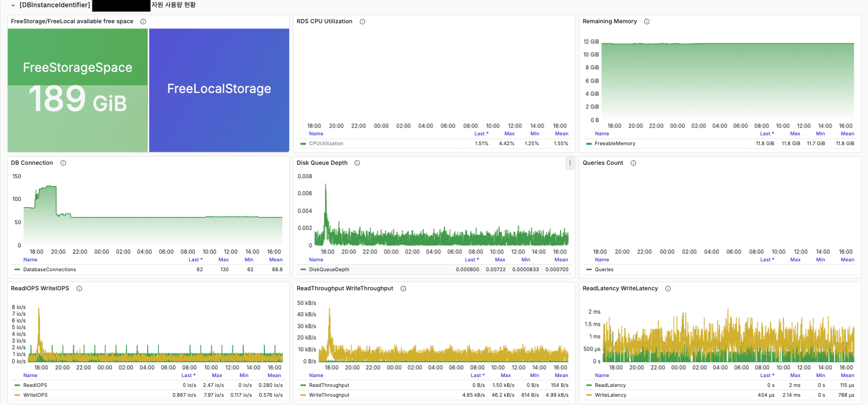Click info icon next to DB Connection
The height and width of the screenshot is (405, 868).
[x=63, y=163]
